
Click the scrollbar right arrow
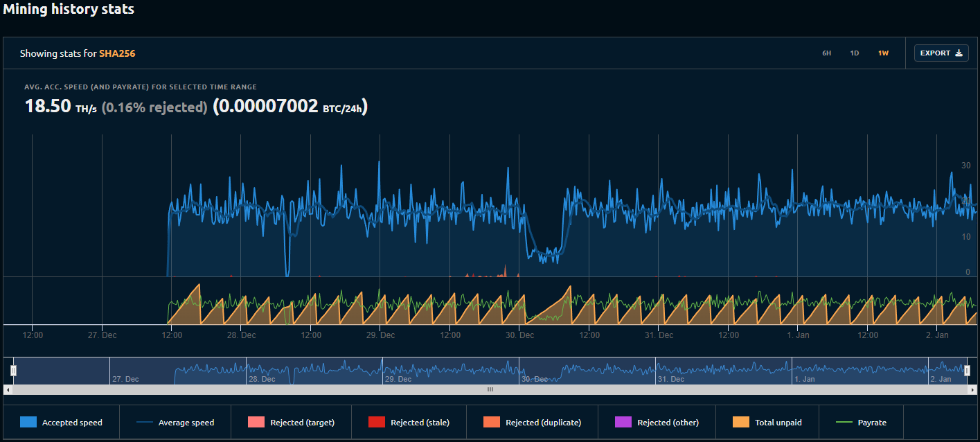click(x=972, y=390)
